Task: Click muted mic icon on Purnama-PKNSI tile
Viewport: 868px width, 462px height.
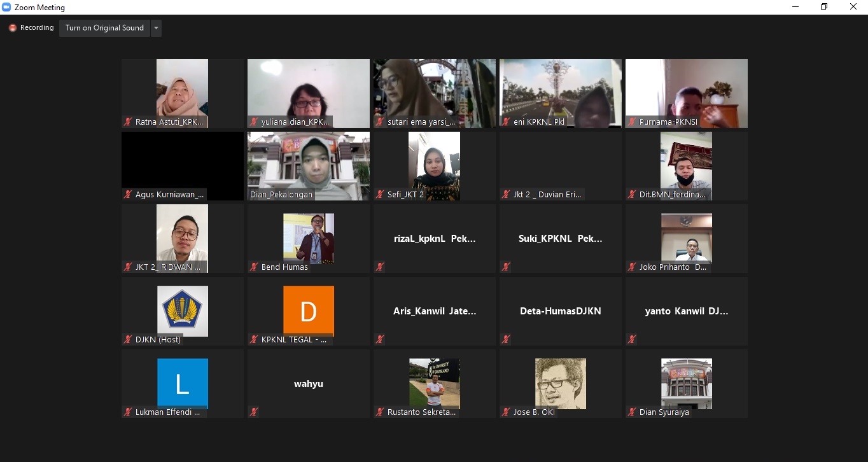Action: click(632, 122)
